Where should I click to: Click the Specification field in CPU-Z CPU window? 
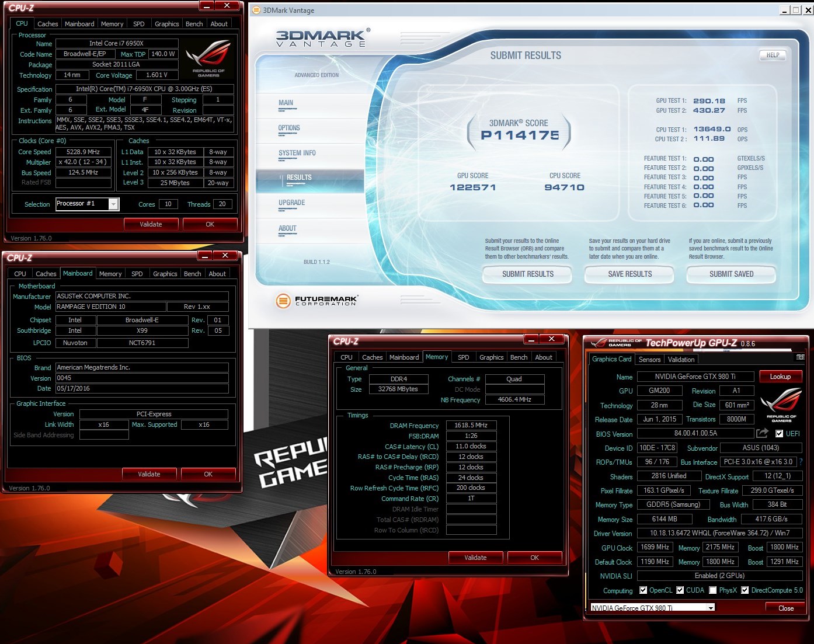click(x=144, y=89)
